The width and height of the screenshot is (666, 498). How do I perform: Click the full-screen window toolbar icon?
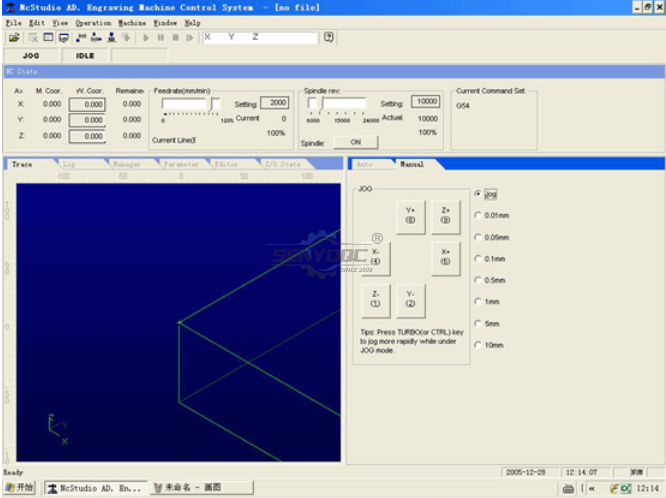pyautogui.click(x=48, y=38)
